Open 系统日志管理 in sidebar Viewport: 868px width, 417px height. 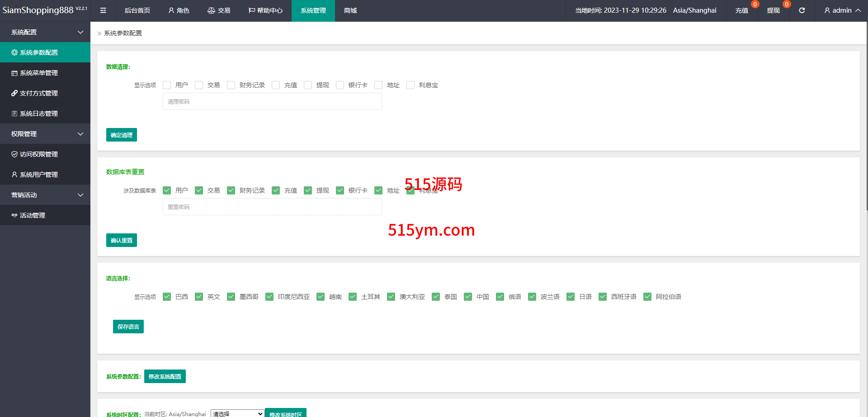click(x=38, y=114)
